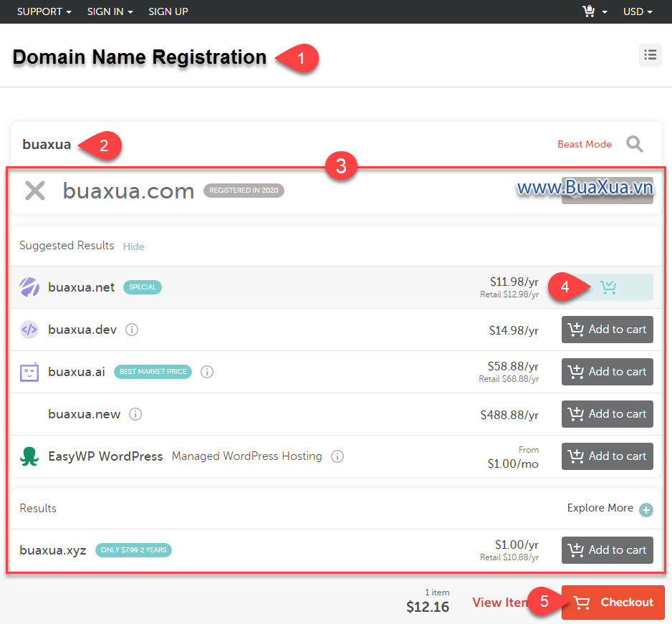Change currency using the USD dropdown
The width and height of the screenshot is (672, 624).
tap(638, 11)
